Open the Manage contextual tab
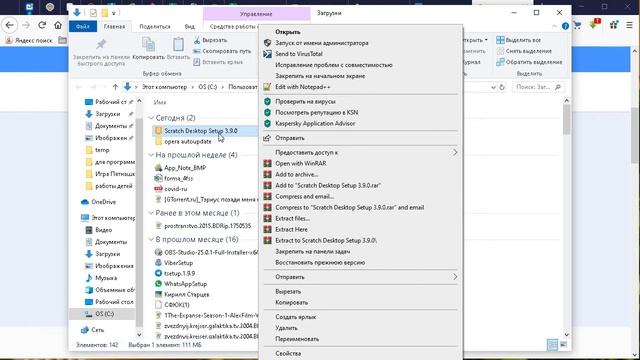 coord(256,14)
